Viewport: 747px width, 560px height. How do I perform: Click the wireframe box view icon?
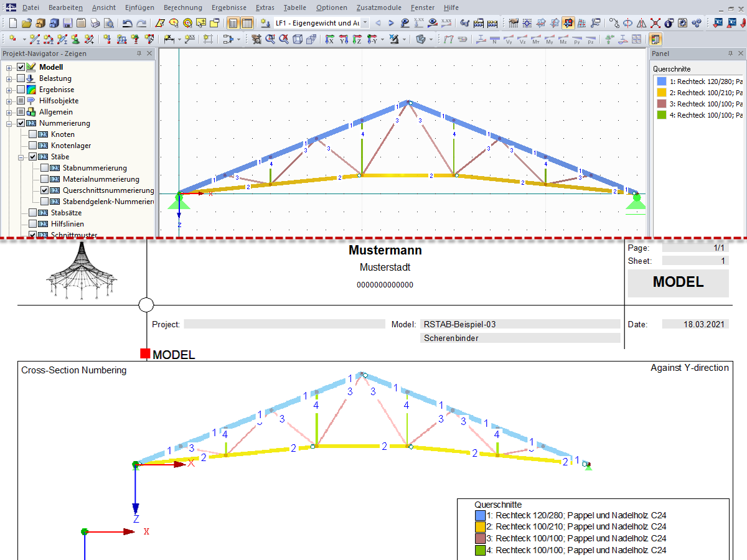[x=298, y=39]
